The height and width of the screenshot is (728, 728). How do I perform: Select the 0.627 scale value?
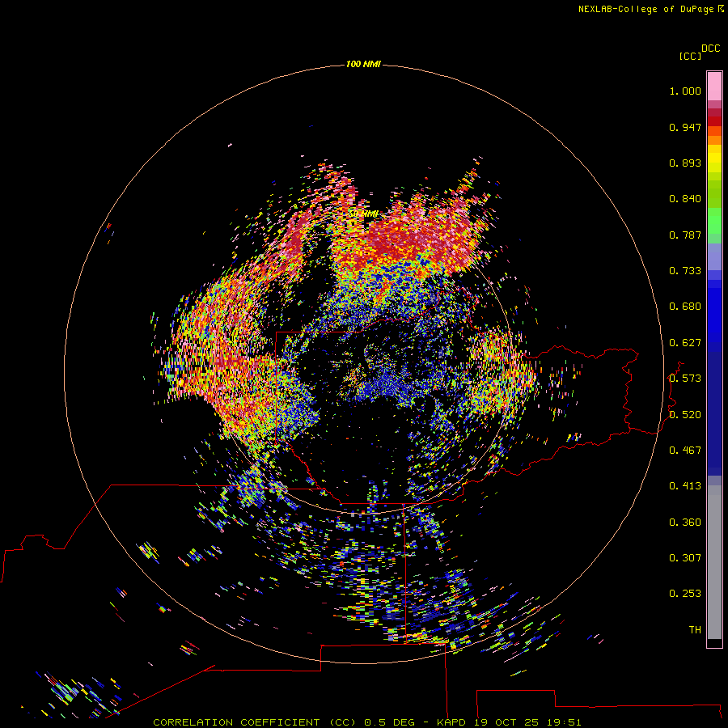coord(685,343)
